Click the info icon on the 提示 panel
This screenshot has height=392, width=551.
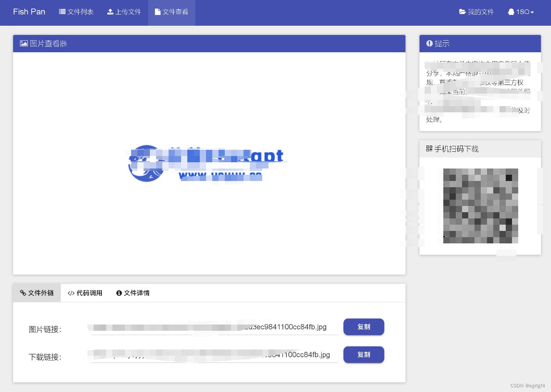click(429, 43)
